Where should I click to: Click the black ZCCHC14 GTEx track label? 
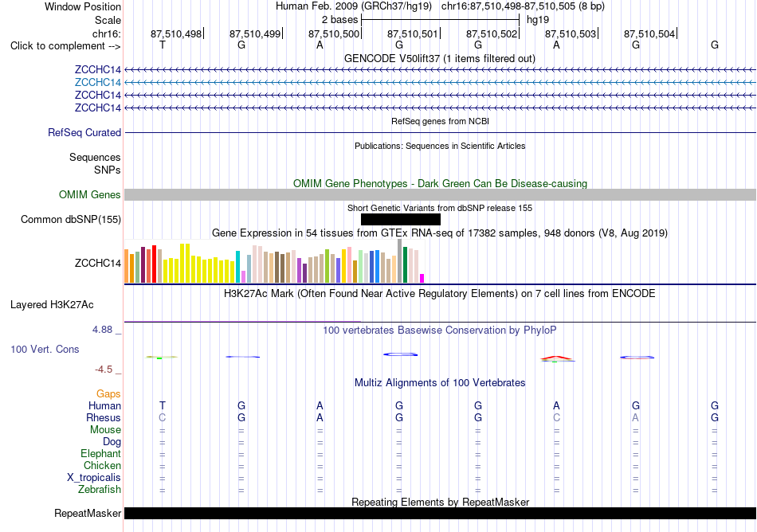(x=97, y=263)
